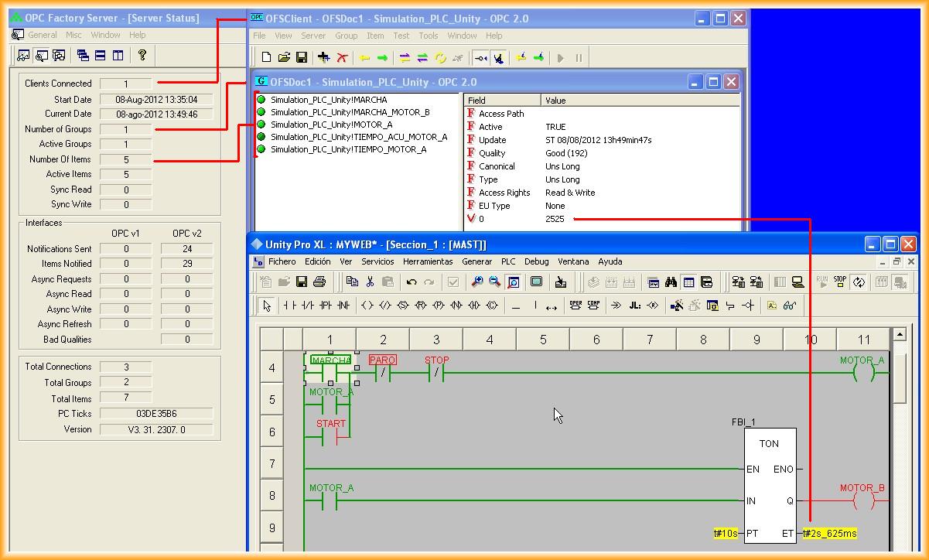Select the Simulation_PLC_Unity!TIEMPO_MOTOR_A item

[348, 149]
